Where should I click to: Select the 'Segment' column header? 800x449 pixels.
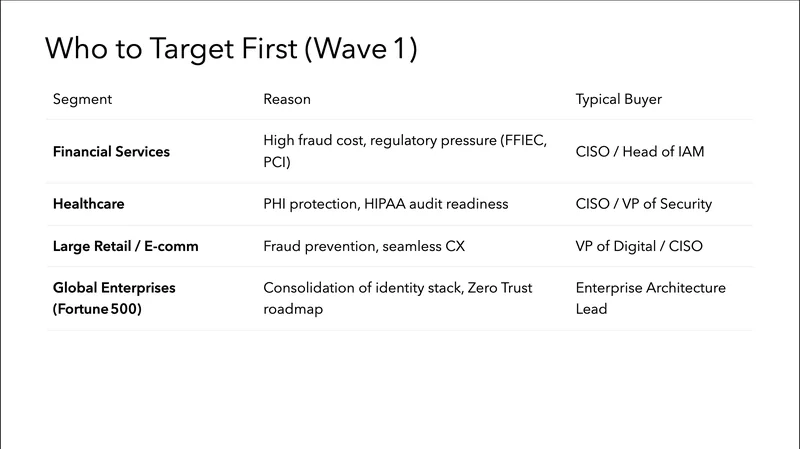point(82,100)
